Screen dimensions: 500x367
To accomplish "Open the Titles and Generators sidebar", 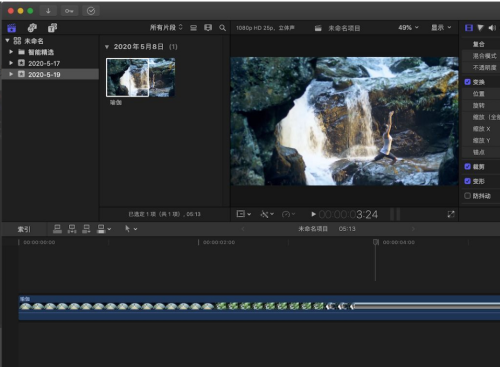I will 52,28.
